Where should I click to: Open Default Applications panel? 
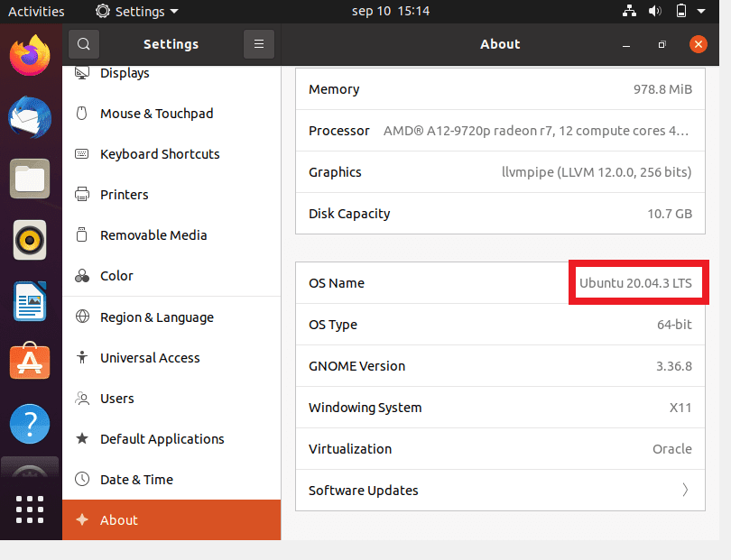tap(171, 438)
